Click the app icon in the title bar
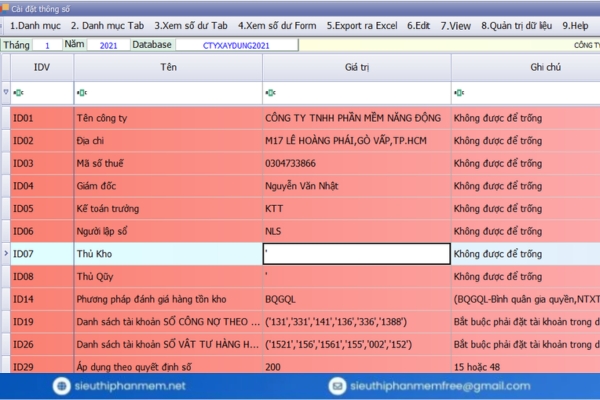600x400 pixels. [x=5, y=8]
